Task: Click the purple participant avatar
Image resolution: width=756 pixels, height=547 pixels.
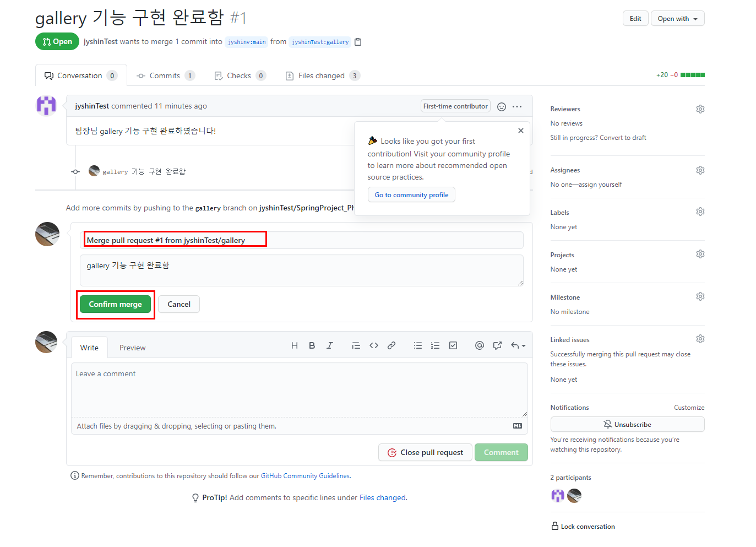Action: tap(558, 496)
